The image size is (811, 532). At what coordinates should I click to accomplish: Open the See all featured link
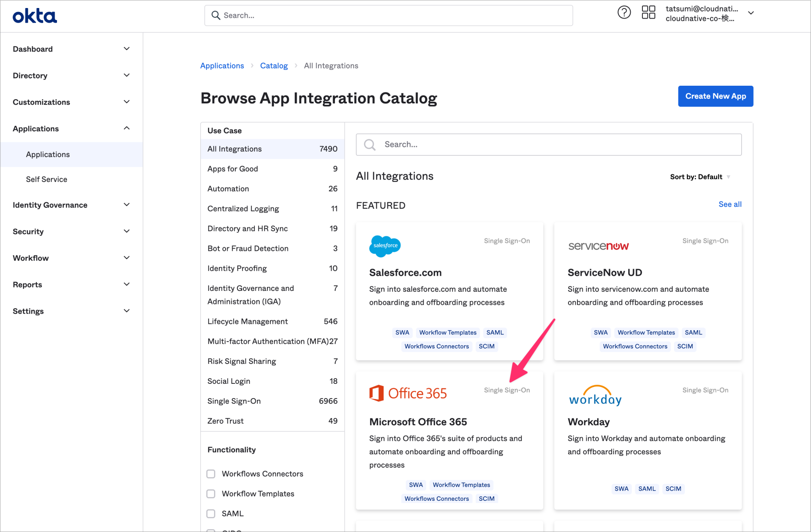(x=729, y=204)
